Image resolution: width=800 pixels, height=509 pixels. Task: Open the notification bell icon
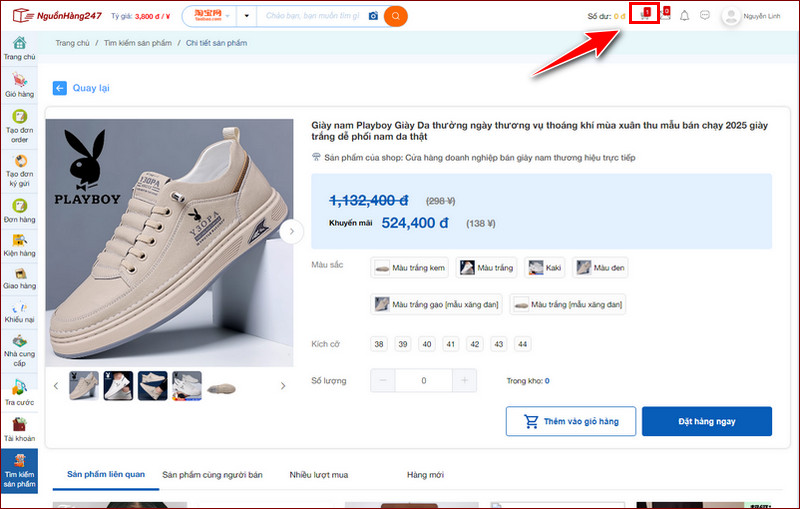coord(685,16)
